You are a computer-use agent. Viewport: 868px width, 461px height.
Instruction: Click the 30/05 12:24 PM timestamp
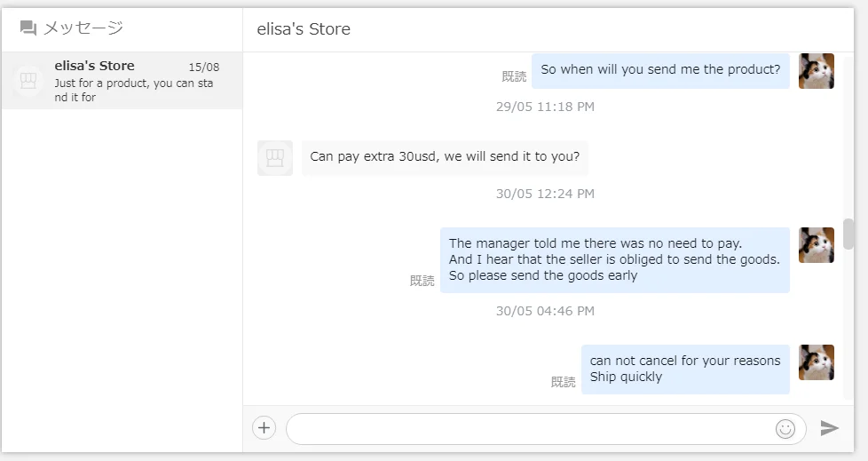545,194
